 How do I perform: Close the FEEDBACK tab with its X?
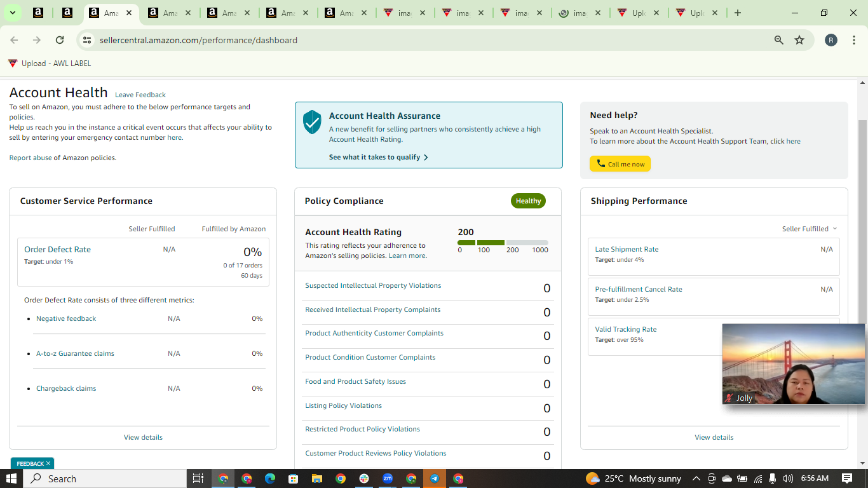pyautogui.click(x=48, y=463)
